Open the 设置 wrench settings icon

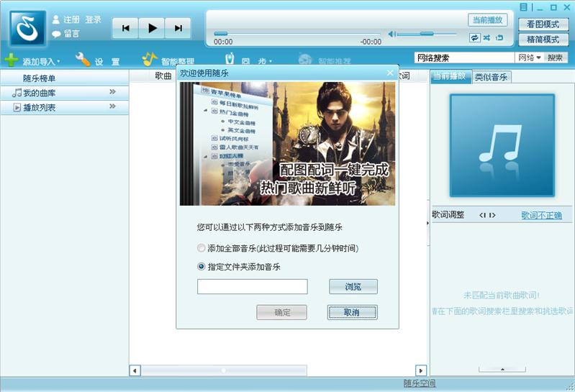[83, 60]
